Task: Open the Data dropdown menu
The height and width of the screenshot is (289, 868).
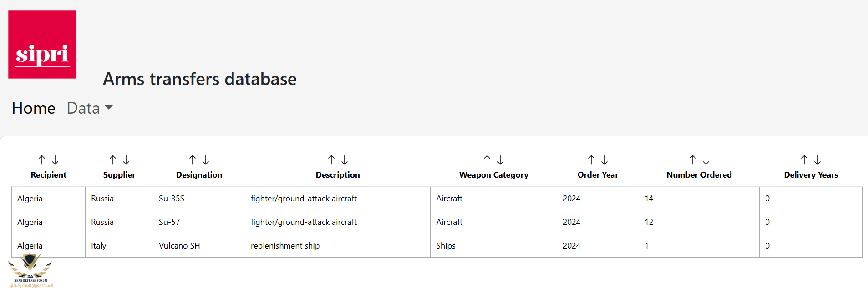Action: [x=90, y=108]
